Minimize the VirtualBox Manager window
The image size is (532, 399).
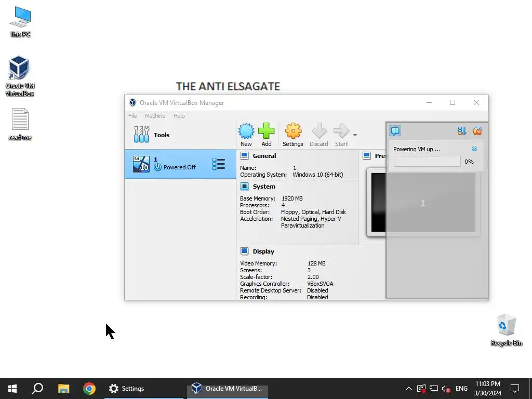pos(429,102)
